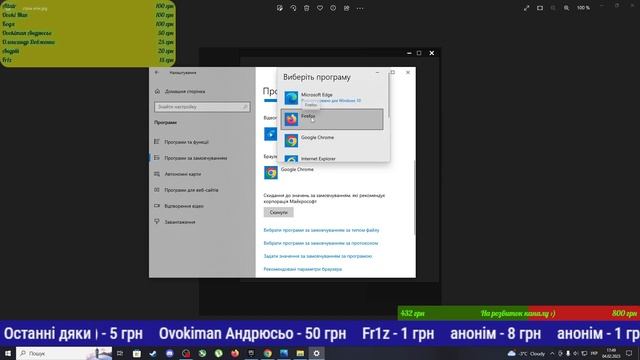Open Firefox from the taskbar
The width and height of the screenshot is (640, 360).
click(235, 353)
